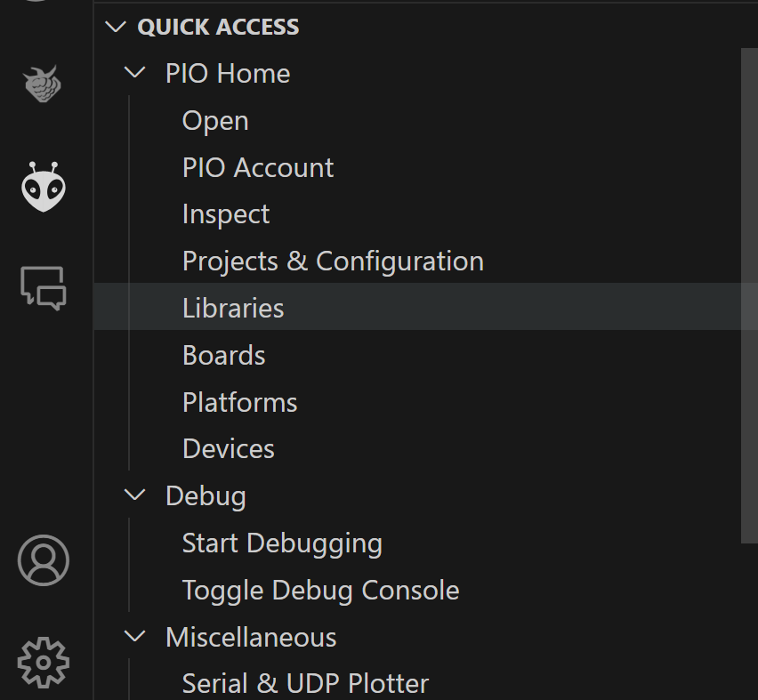
Task: Collapse the QUICK ACCESS section
Action: pos(116,27)
